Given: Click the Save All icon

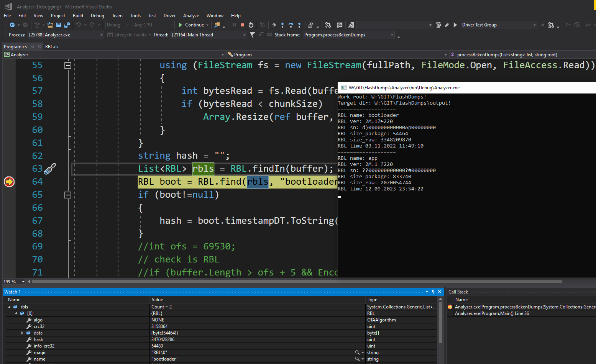Looking at the screenshot, I should (67, 25).
